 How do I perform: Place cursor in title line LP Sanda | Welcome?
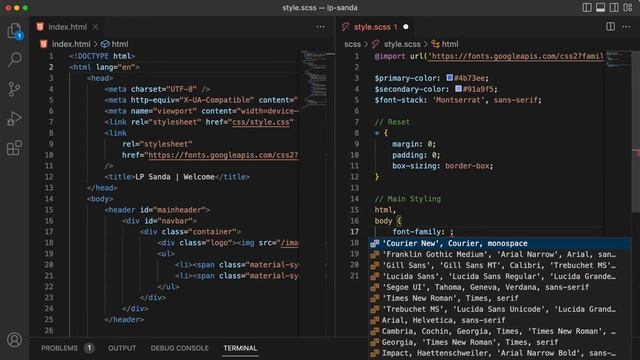(177, 177)
